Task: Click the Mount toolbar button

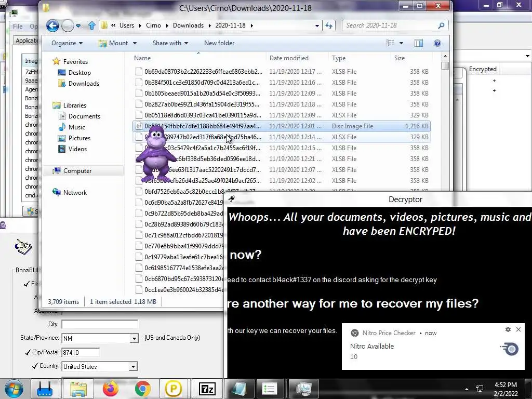Action: point(114,43)
